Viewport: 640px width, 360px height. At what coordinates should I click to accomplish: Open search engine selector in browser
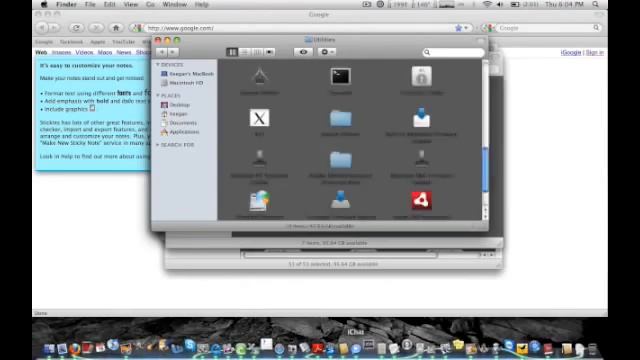487,28
